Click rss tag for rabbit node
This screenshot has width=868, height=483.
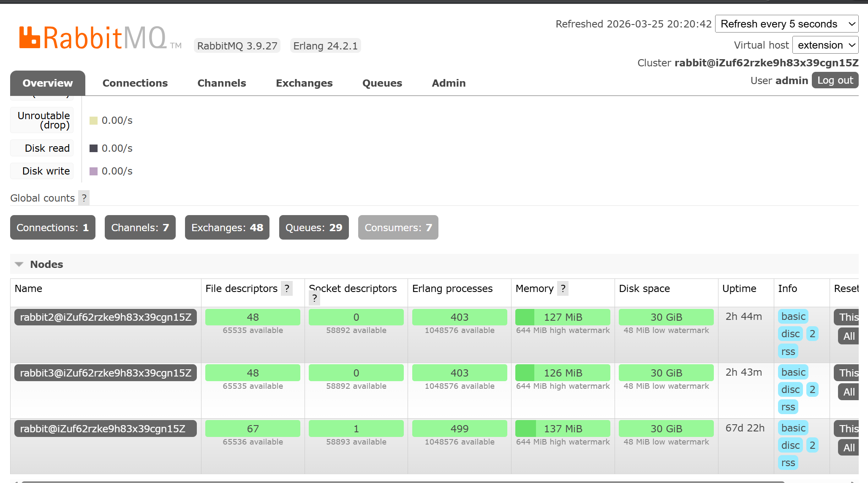tap(788, 463)
